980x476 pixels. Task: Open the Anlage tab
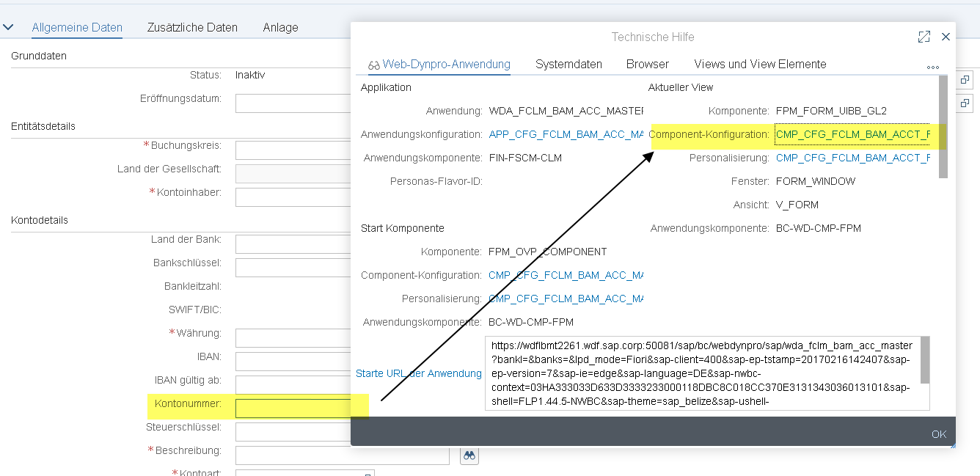[x=280, y=27]
